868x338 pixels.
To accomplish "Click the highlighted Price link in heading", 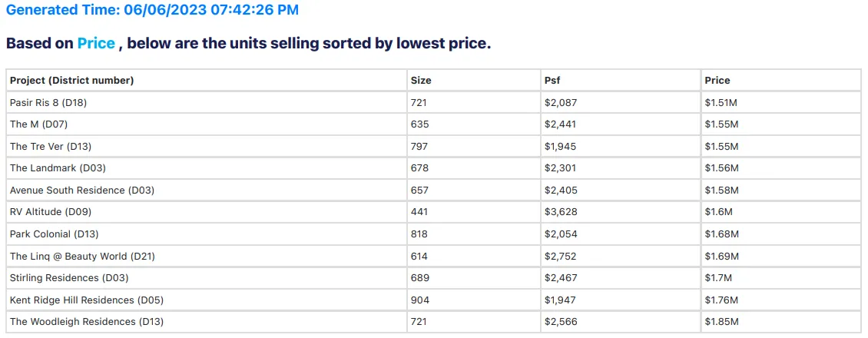I will point(96,44).
